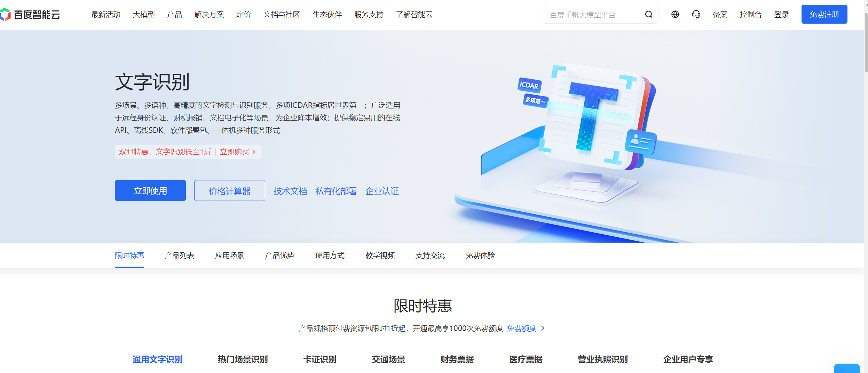This screenshot has width=868, height=373.
Task: Click the 立即使用 button
Action: pos(150,190)
